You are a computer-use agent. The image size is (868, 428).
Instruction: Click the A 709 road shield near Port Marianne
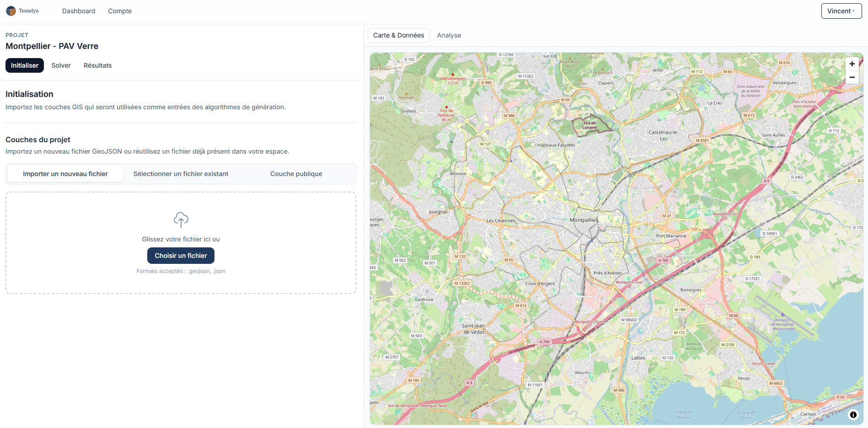point(663,261)
